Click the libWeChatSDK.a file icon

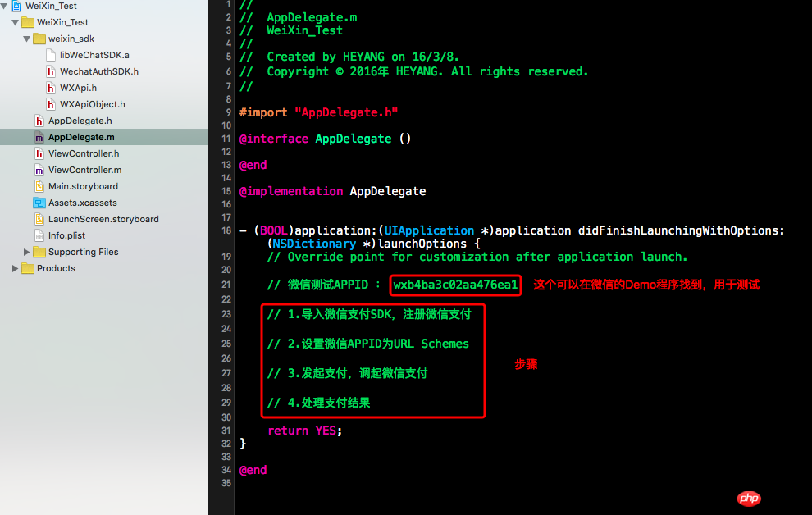[x=51, y=55]
